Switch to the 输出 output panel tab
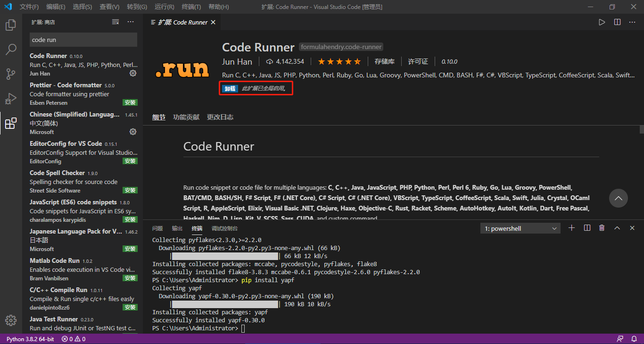The height and width of the screenshot is (344, 644). [x=177, y=228]
